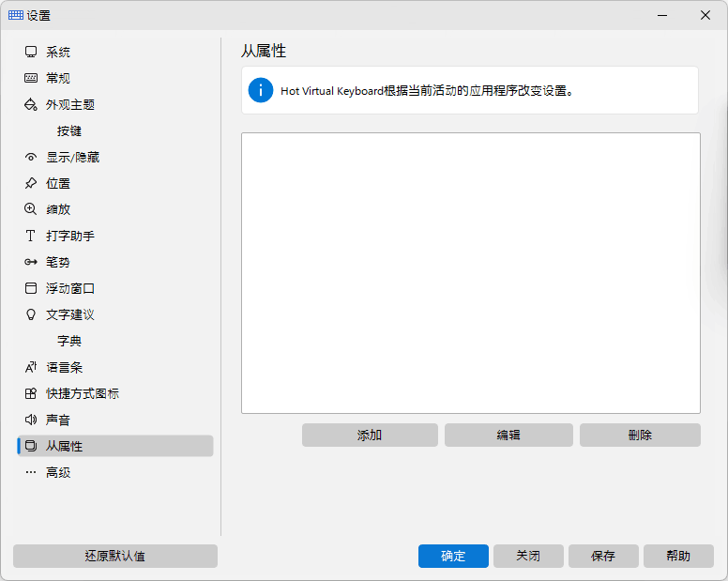Confirm with the 确定 button

(x=453, y=556)
